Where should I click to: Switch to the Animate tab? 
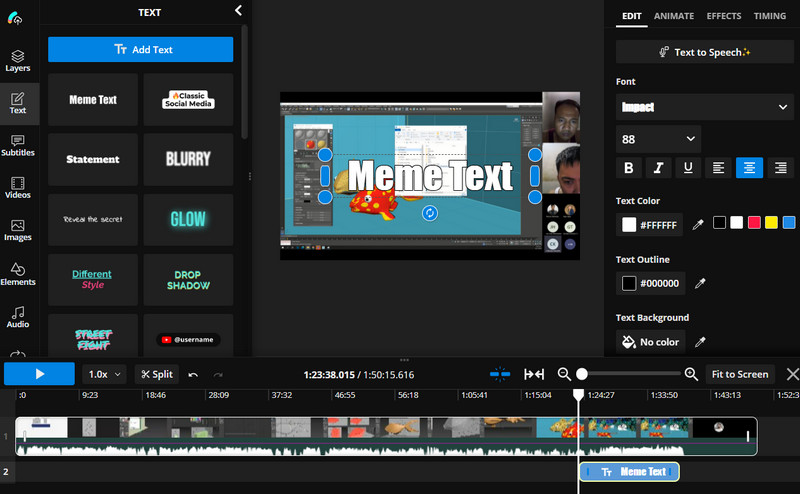click(674, 16)
